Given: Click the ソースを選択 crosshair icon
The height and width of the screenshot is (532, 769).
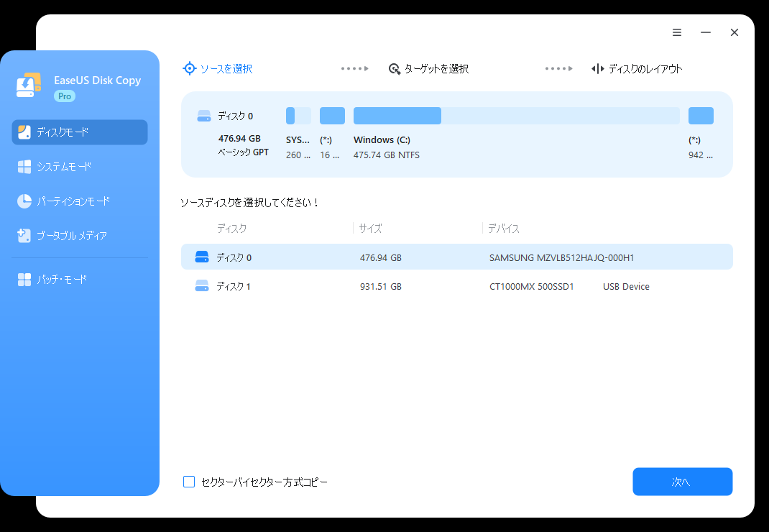Looking at the screenshot, I should tap(189, 69).
